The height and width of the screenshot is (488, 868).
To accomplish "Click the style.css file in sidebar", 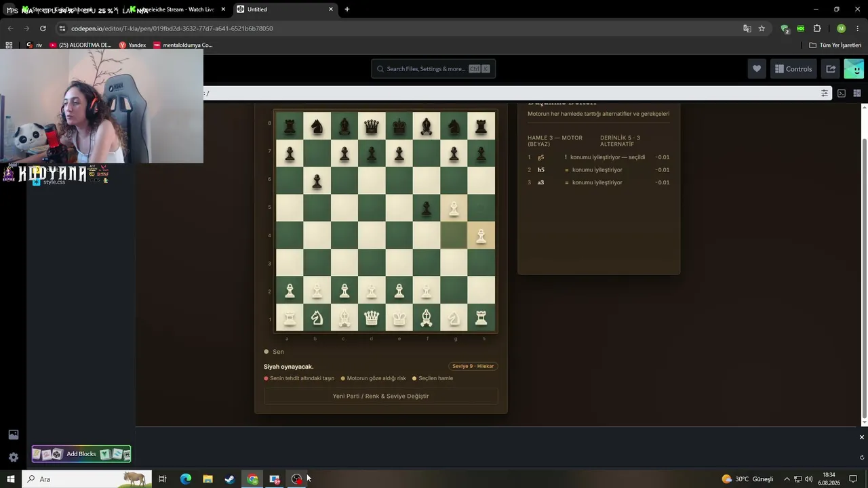I will tap(54, 182).
